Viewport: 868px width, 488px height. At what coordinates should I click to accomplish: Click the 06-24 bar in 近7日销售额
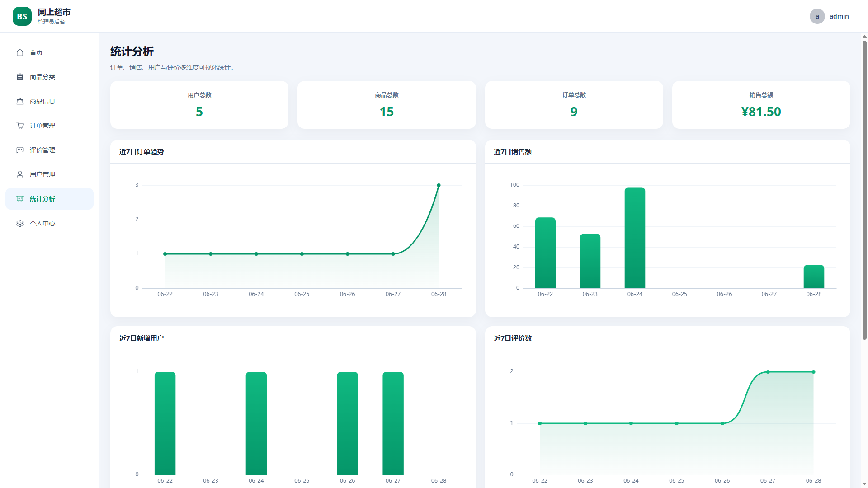[635, 238]
